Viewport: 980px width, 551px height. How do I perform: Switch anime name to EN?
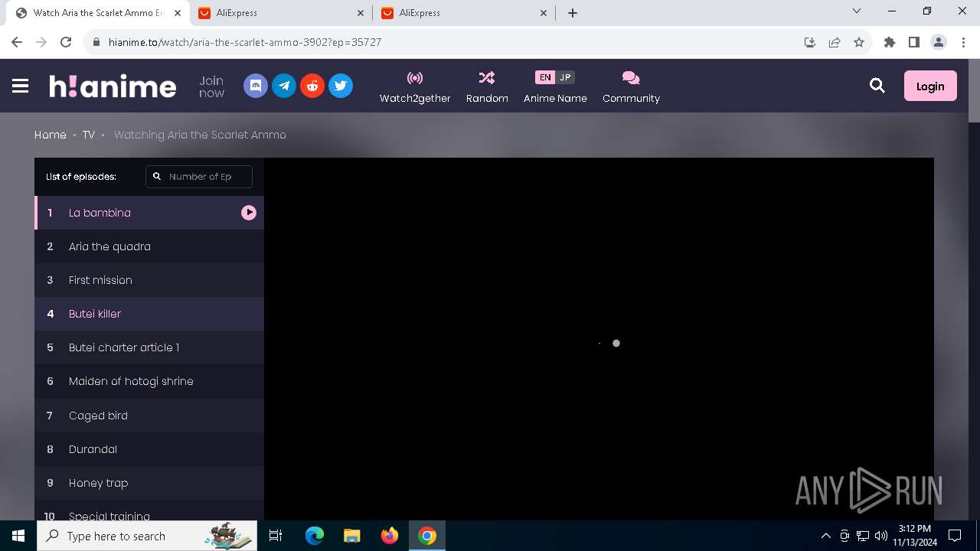[x=545, y=77]
